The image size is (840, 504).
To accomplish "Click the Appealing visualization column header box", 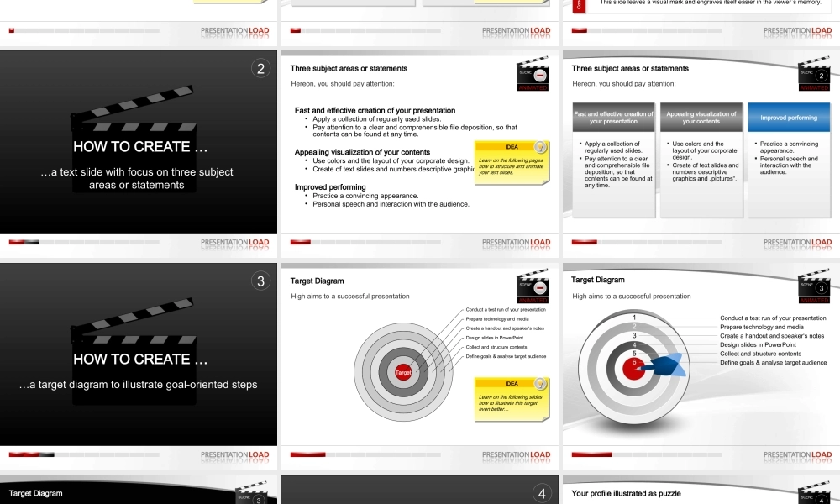I will 701,118.
